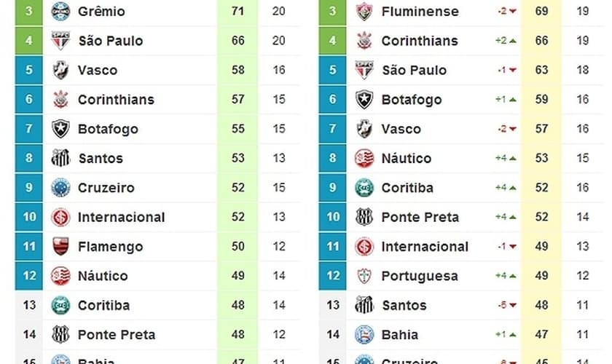This screenshot has width=612, height=364.
Task: Click the green up arrow beside Portuguesa
Action: point(513,276)
